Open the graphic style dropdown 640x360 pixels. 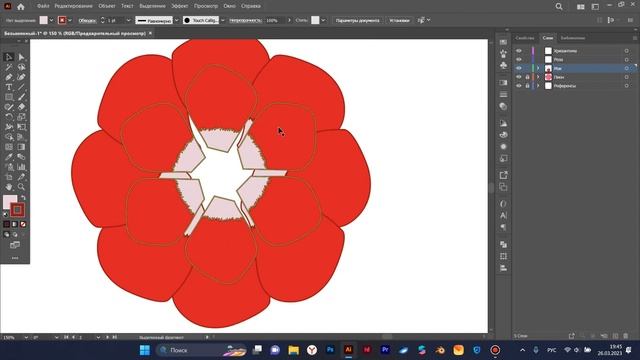(x=323, y=20)
